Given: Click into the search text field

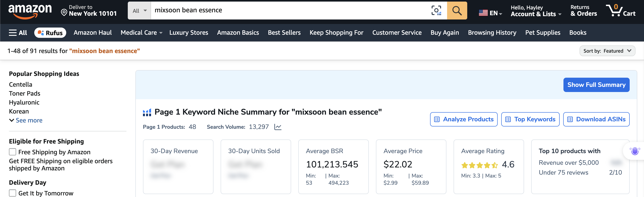Looking at the screenshot, I should [288, 11].
